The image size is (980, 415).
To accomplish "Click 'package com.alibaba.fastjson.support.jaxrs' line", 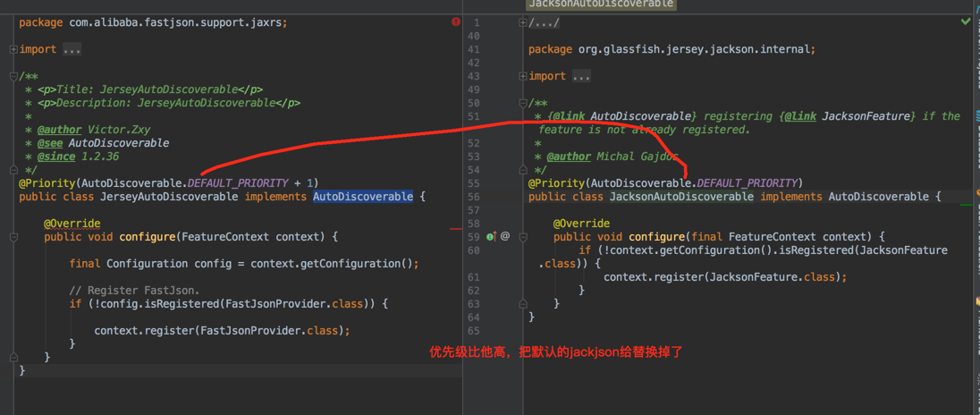I will coord(153,22).
